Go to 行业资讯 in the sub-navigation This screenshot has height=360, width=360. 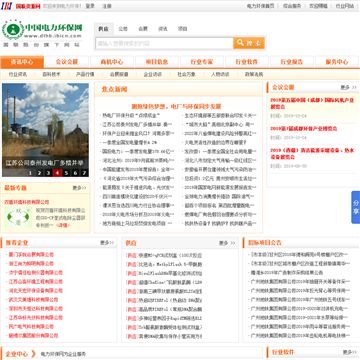pyautogui.click(x=18, y=74)
